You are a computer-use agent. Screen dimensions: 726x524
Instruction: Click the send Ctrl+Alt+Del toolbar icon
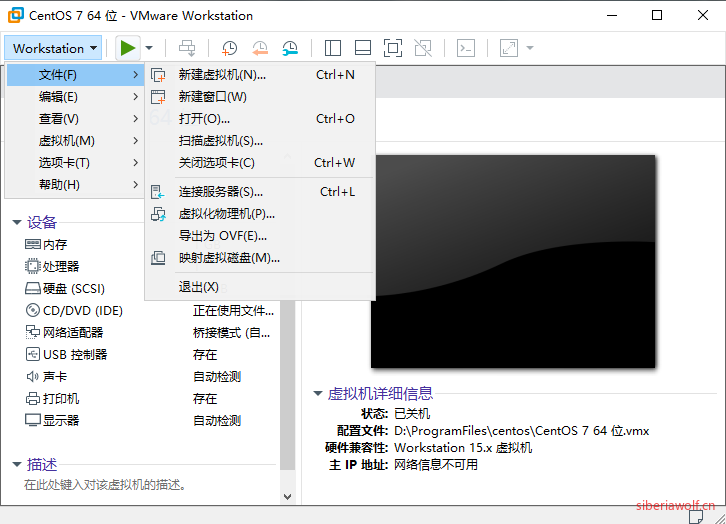coord(187,48)
